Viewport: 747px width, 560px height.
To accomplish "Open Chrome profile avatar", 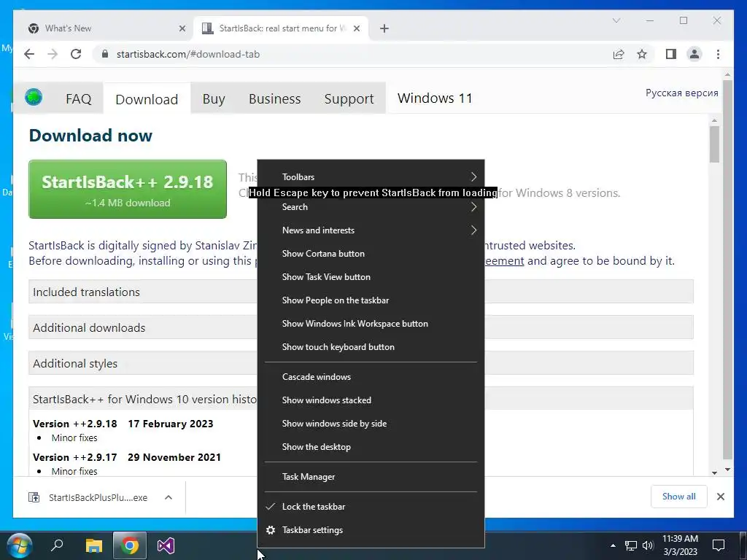I will [x=694, y=54].
